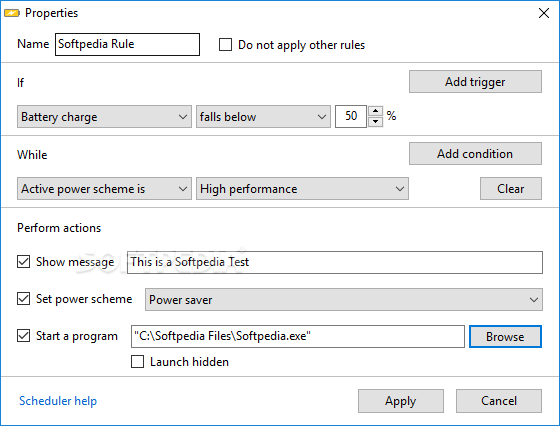Viewport: 560px width, 426px height.
Task: Clear the While condition
Action: pyautogui.click(x=511, y=189)
